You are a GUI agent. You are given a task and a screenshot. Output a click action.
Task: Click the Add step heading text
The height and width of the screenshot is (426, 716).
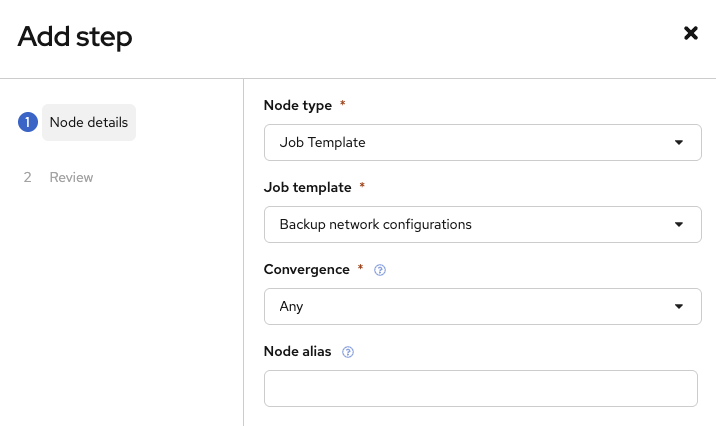point(75,37)
